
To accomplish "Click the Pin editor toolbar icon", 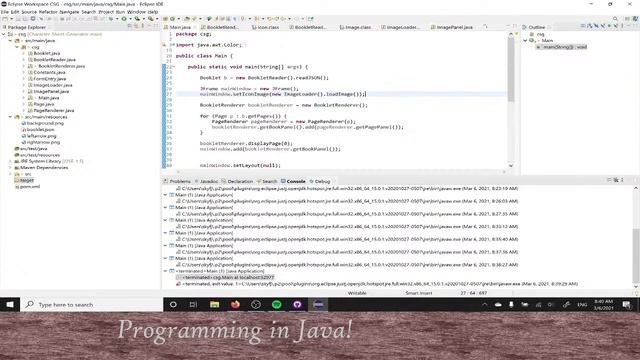I will [x=311, y=19].
